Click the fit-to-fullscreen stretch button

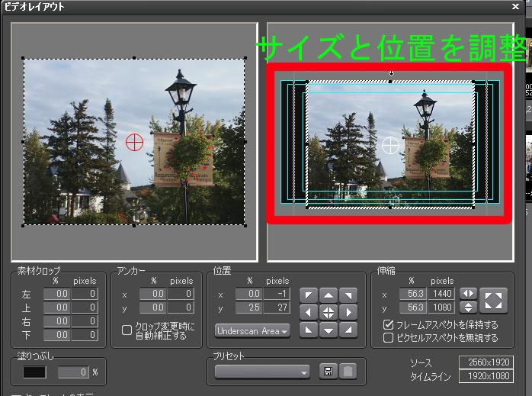click(493, 301)
